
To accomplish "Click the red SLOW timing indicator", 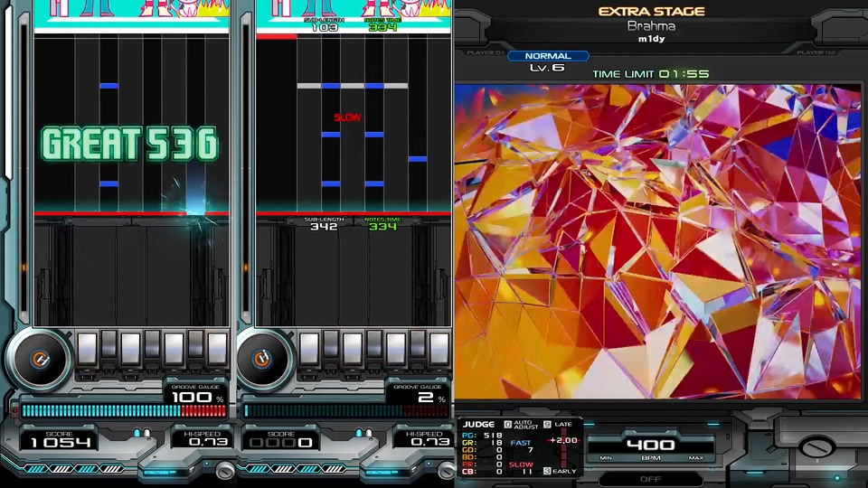I will 347,117.
